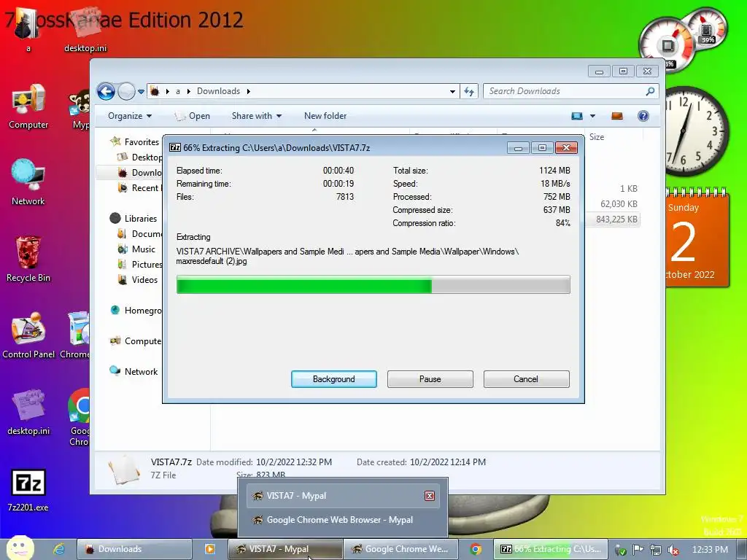The image size is (747, 560).
Task: Open Music library in sidebar
Action: 136,249
